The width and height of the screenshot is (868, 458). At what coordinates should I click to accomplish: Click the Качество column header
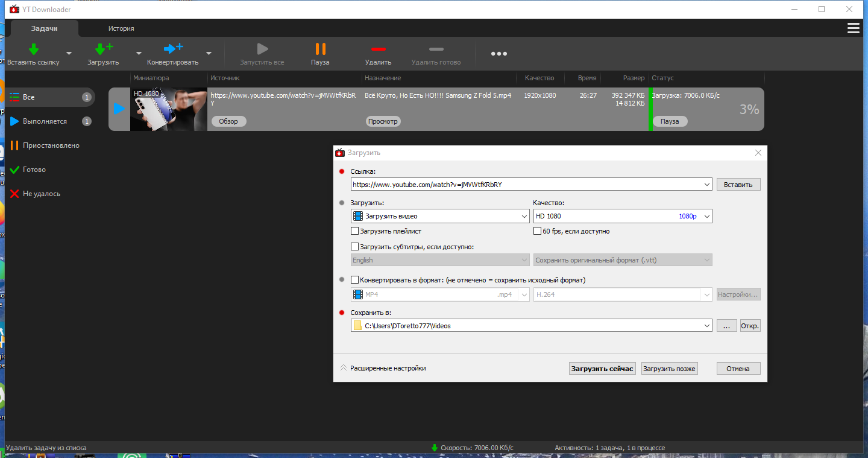tap(539, 78)
